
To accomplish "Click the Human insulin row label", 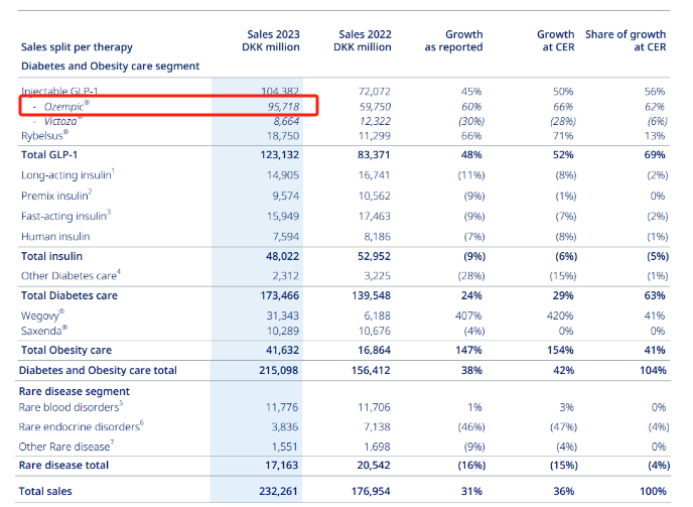I will [55, 236].
